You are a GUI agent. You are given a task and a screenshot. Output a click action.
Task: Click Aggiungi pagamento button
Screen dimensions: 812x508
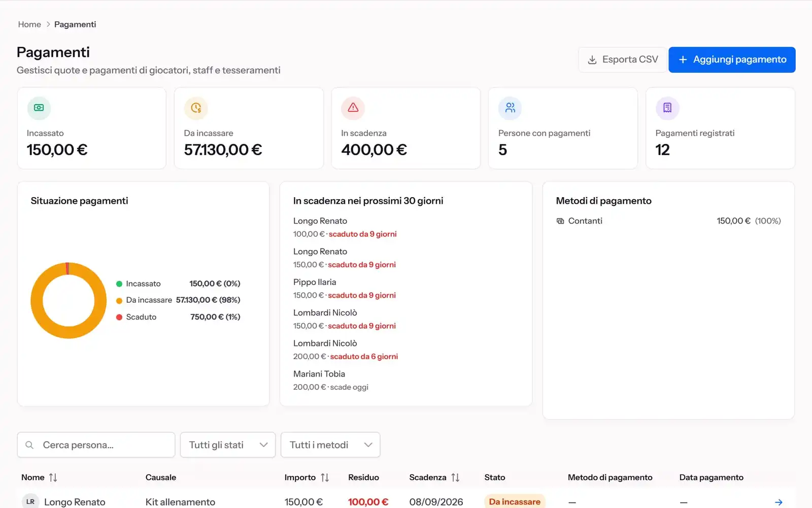tap(732, 59)
